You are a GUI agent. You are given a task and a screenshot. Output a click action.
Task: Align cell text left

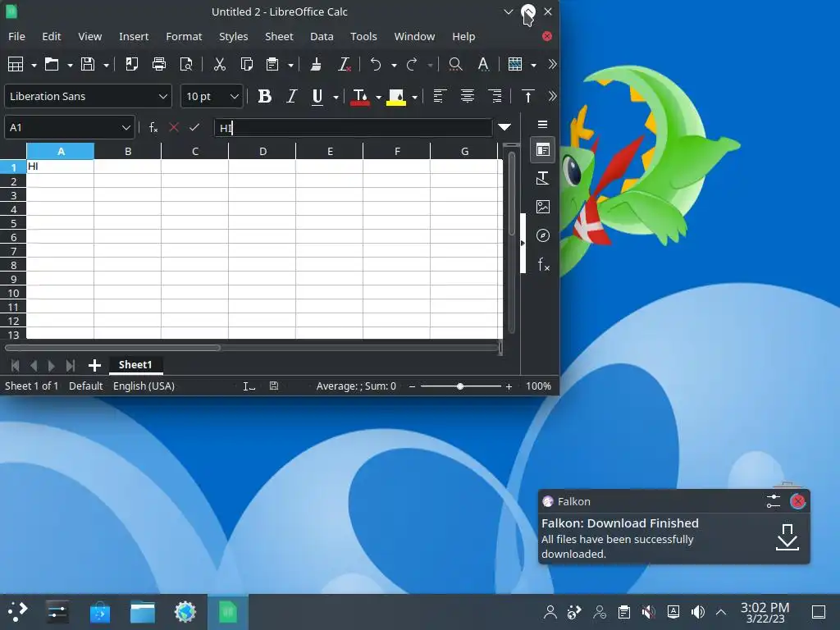tap(440, 97)
